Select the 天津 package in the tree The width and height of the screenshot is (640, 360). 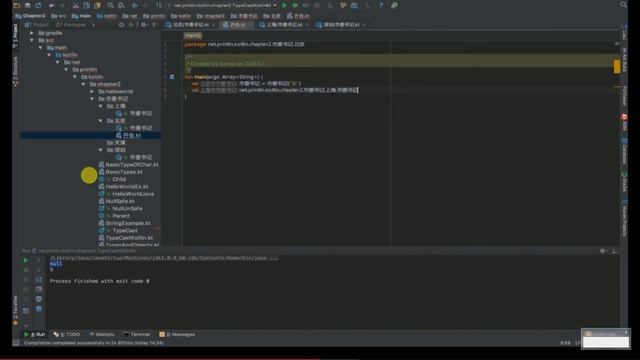tap(116, 143)
